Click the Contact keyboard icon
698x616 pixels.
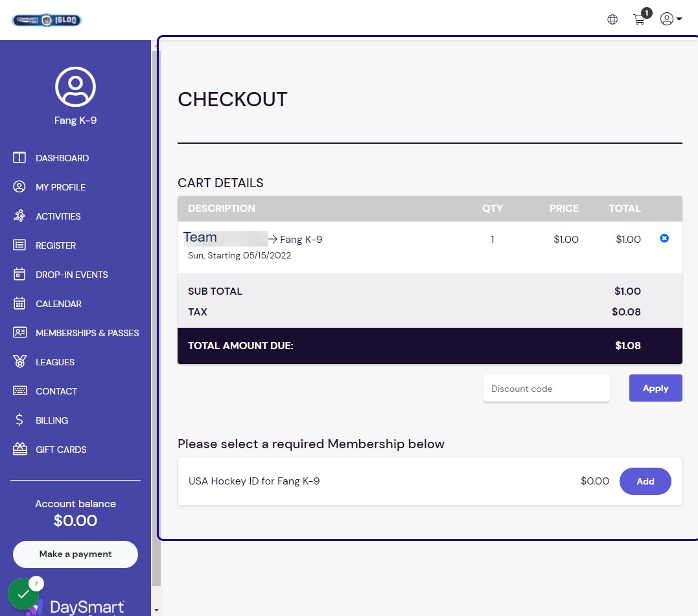pos(19,391)
